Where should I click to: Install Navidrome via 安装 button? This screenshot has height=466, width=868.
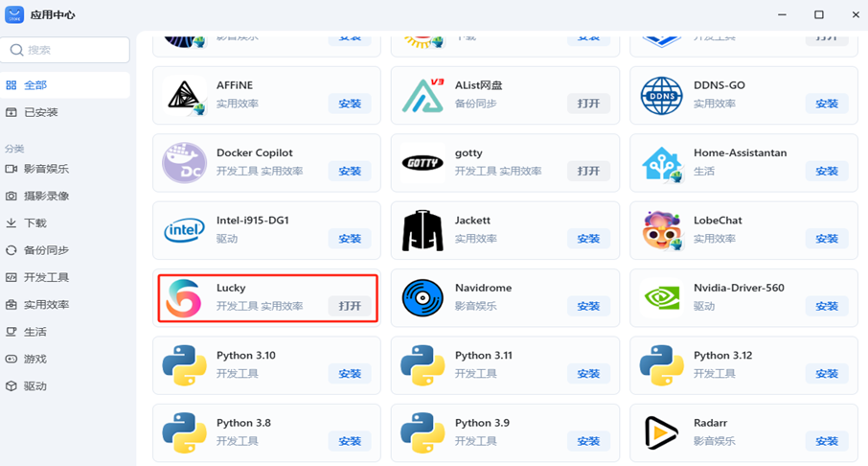tap(588, 306)
